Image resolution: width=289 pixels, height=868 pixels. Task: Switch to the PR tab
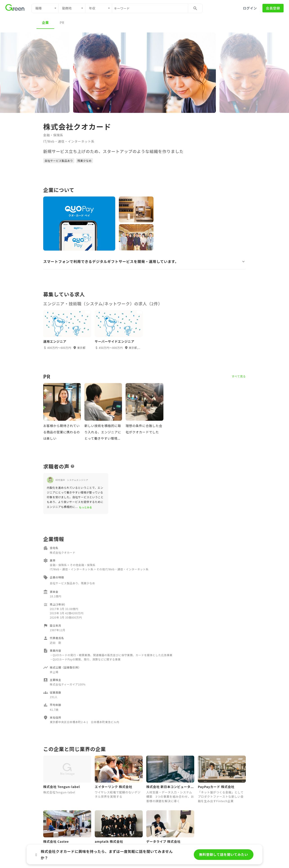tap(62, 23)
